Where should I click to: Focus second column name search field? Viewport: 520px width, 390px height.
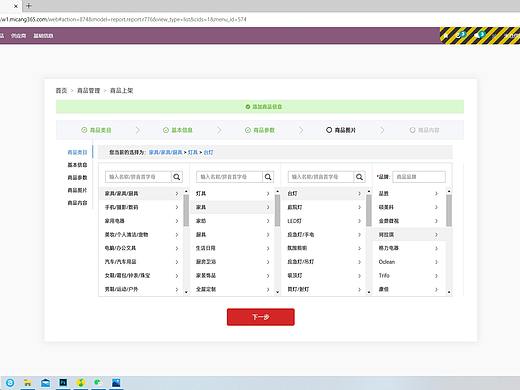tap(229, 177)
